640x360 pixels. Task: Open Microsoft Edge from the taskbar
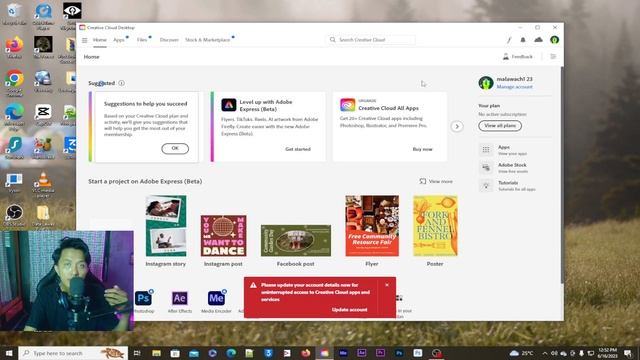pyautogui.click(x=231, y=353)
